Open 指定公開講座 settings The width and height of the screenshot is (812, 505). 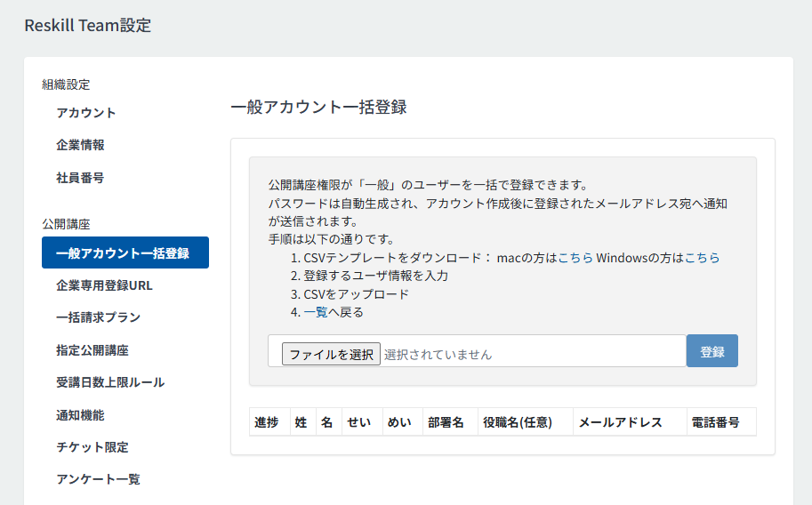point(92,350)
